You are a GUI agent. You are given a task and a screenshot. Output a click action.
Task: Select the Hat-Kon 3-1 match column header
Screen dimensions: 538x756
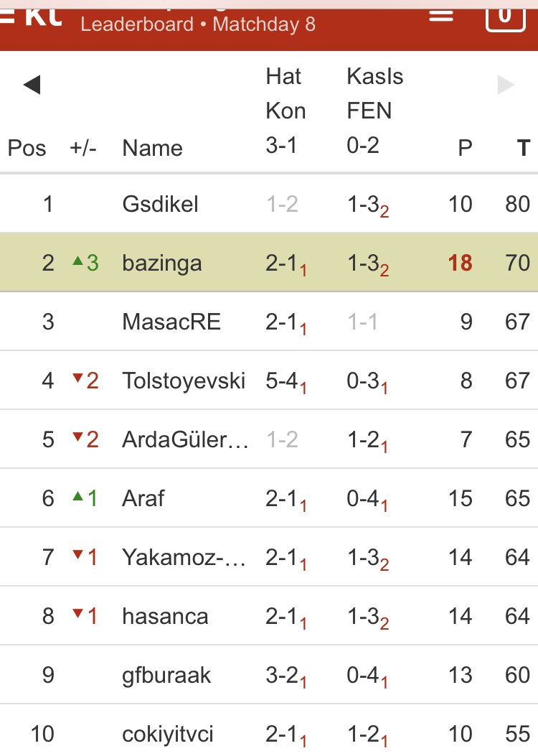click(x=285, y=111)
